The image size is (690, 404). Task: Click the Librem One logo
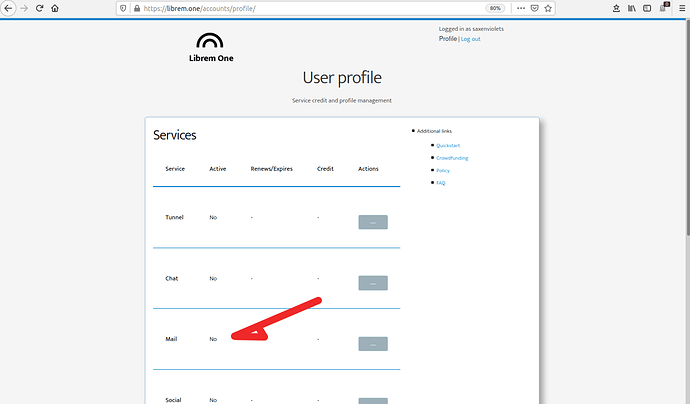[211, 48]
